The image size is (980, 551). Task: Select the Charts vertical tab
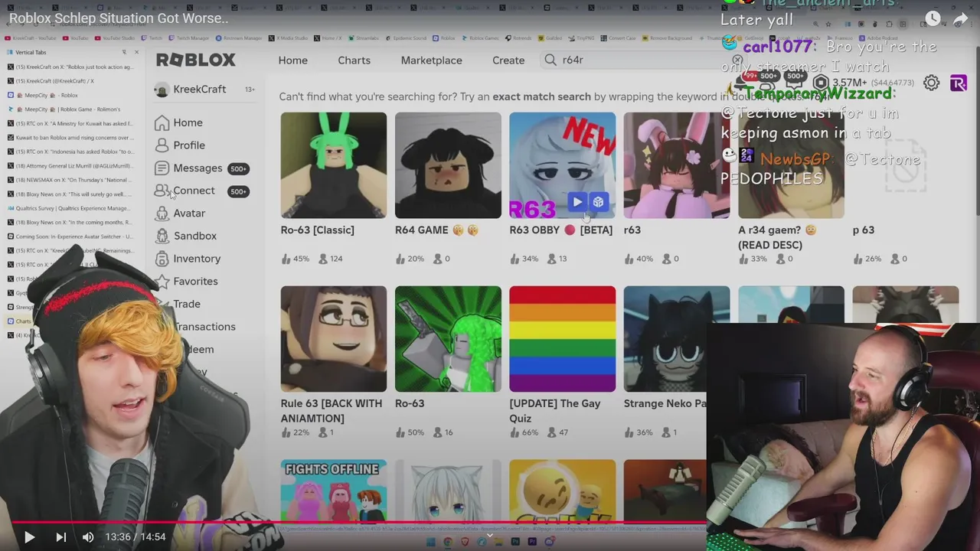coord(20,321)
